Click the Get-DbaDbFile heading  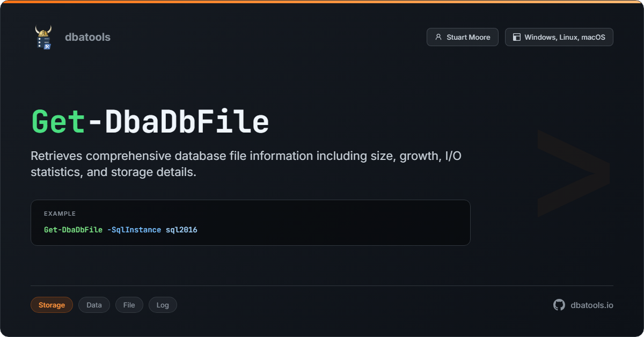click(x=150, y=122)
